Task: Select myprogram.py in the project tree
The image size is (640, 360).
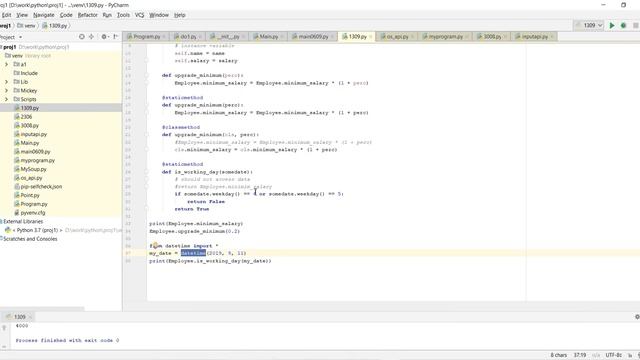Action: [x=38, y=160]
